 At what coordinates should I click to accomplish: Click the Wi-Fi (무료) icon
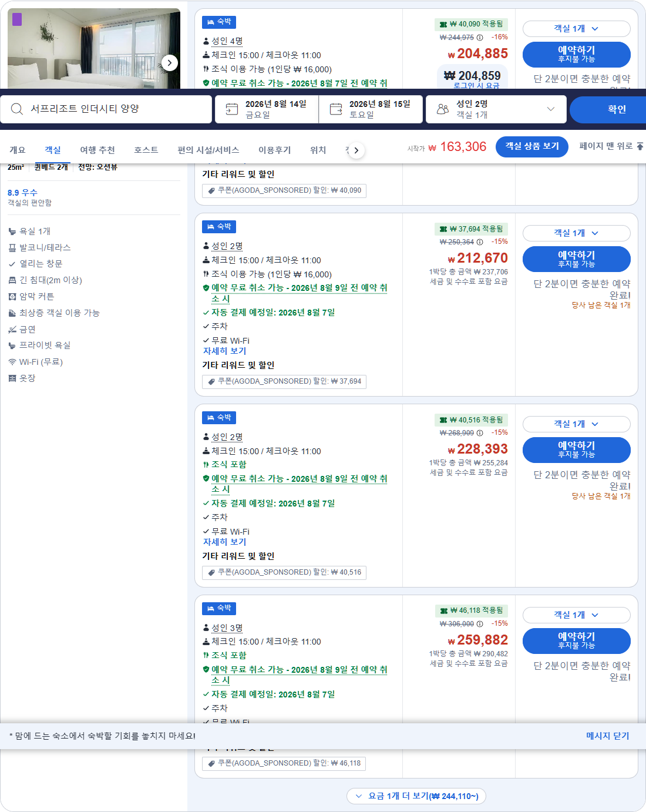pos(12,362)
